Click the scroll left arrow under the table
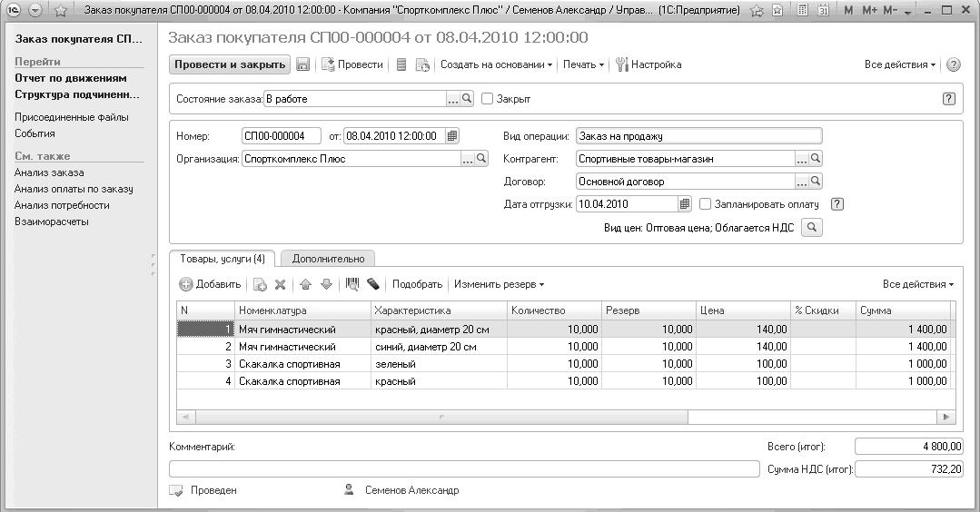The image size is (980, 512). pos(185,417)
